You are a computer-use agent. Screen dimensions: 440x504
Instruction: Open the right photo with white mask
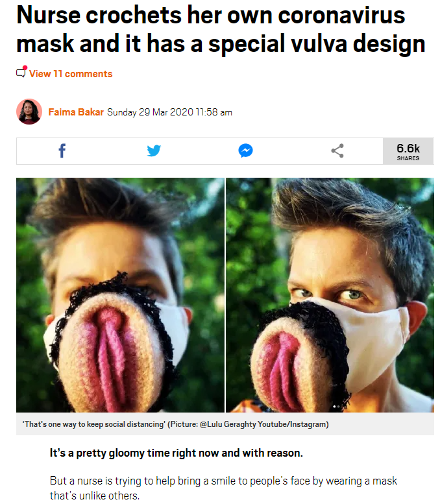click(x=330, y=295)
